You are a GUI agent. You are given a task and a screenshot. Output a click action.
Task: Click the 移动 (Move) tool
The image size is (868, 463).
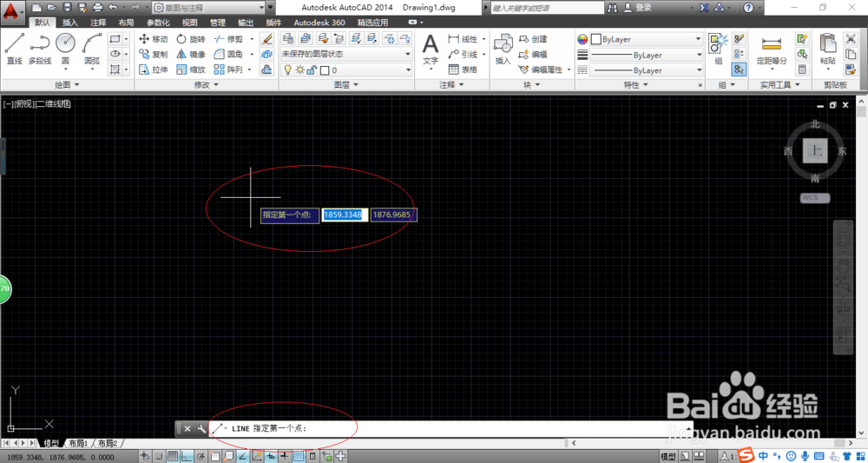tap(154, 39)
